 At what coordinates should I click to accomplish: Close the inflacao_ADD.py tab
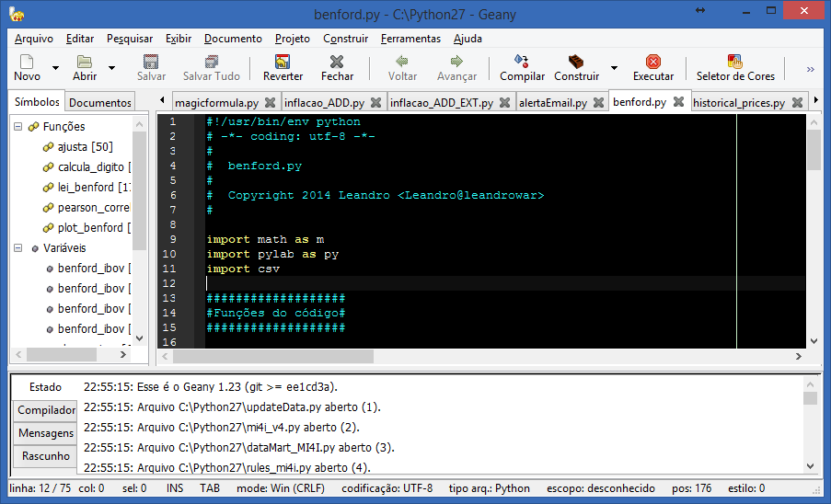coord(375,103)
